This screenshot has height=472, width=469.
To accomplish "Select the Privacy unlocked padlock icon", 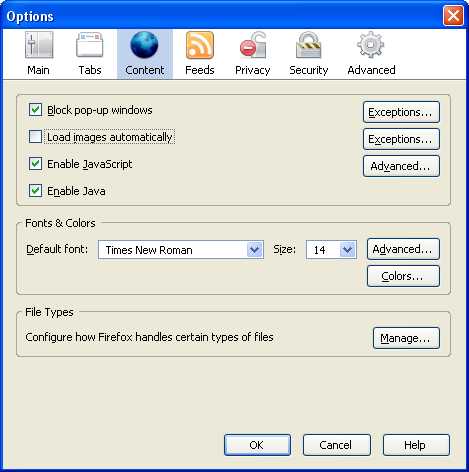I will click(x=253, y=45).
